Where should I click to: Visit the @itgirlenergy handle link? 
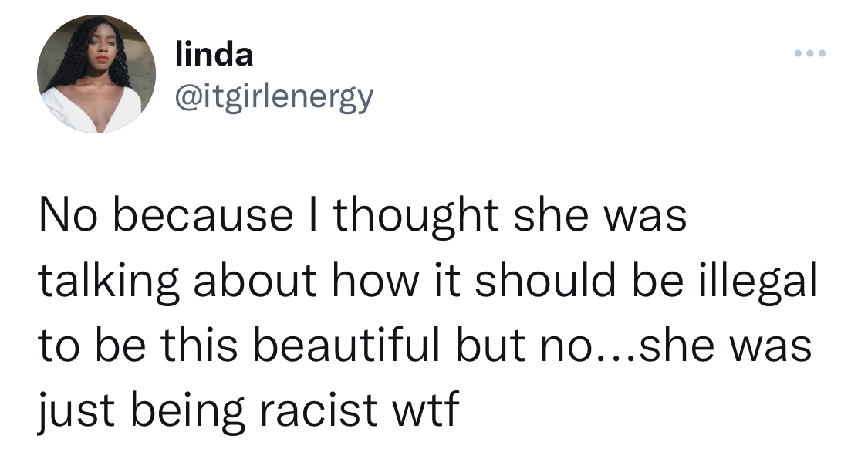[274, 97]
